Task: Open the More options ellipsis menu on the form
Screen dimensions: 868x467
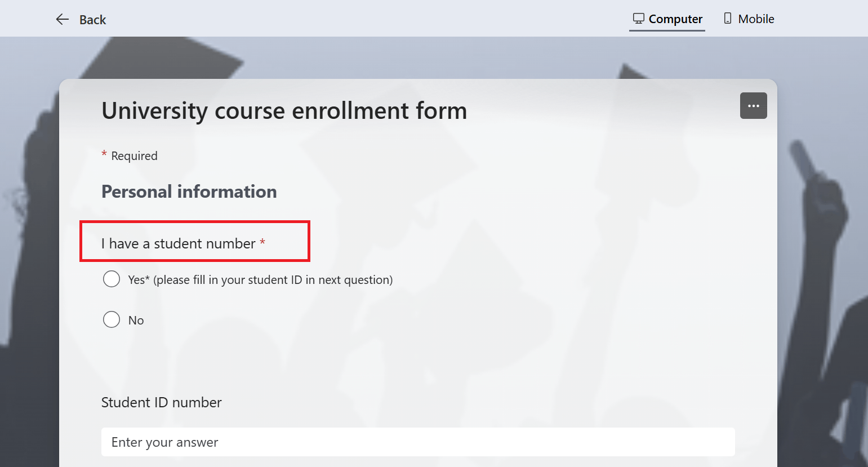Action: click(x=753, y=105)
